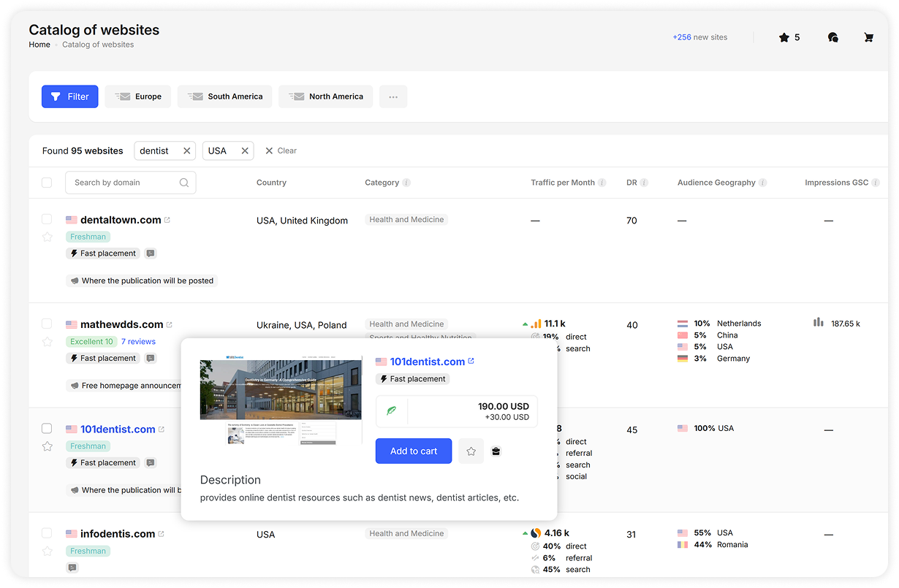Viewport: 899px width, 588px height.
Task: Open the support chat bubble icon
Action: point(833,37)
